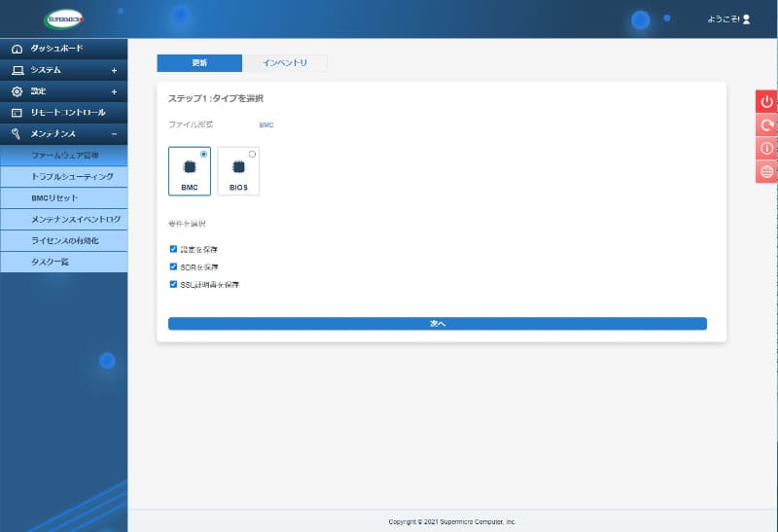Click the ようこそ! welcome text
Image resolution: width=778 pixels, height=532 pixels.
723,19
